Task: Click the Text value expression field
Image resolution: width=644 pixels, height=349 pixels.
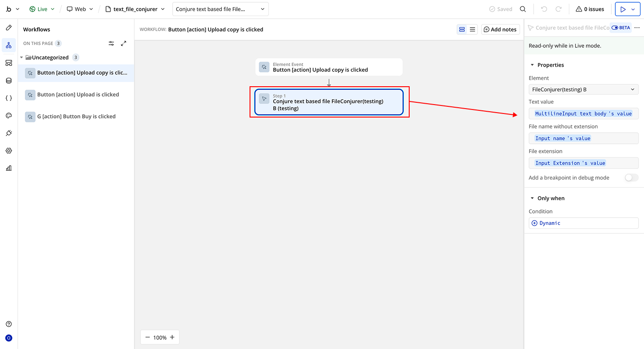Action: pos(584,114)
